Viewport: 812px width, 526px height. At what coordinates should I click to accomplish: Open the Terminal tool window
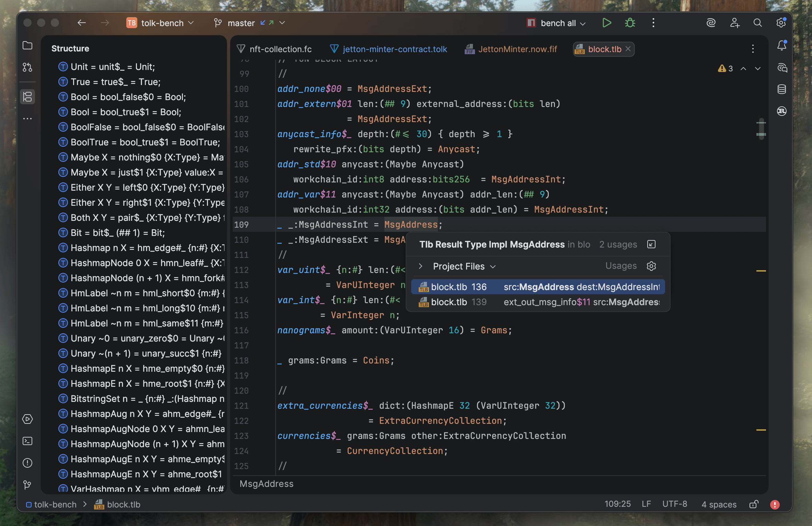(x=27, y=441)
